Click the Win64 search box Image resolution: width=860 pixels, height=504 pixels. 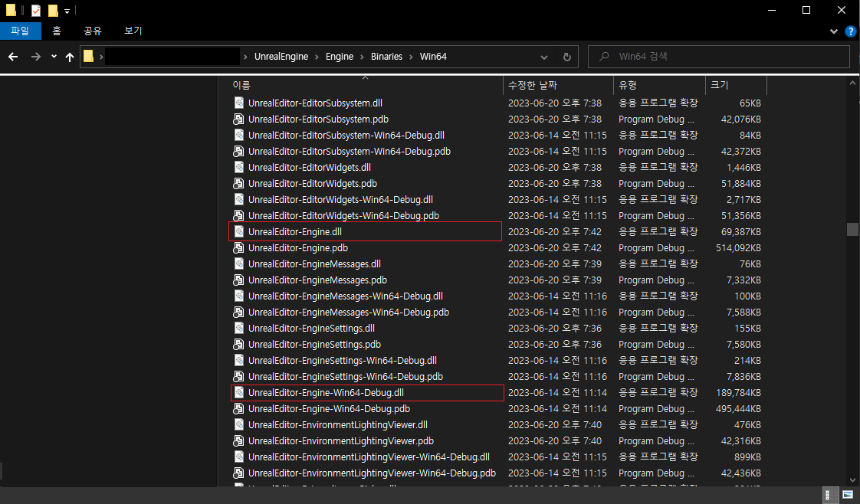click(x=718, y=57)
